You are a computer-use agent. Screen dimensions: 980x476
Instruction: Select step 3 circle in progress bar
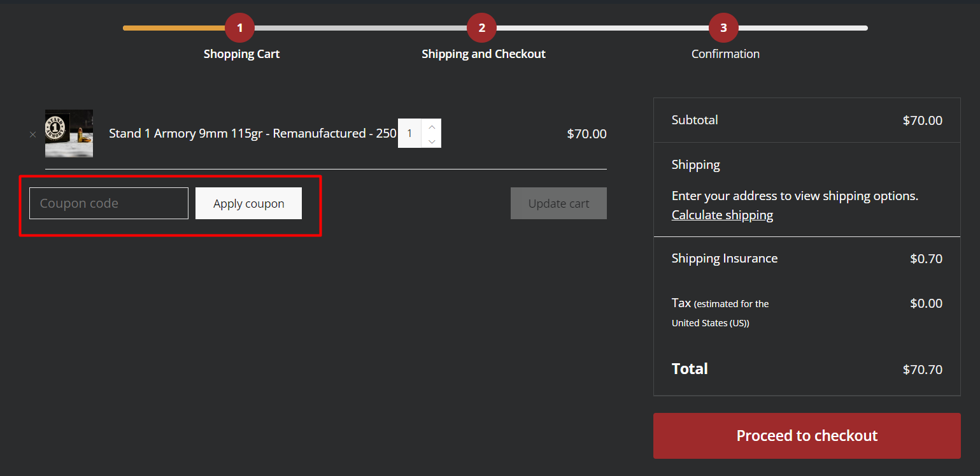(724, 28)
